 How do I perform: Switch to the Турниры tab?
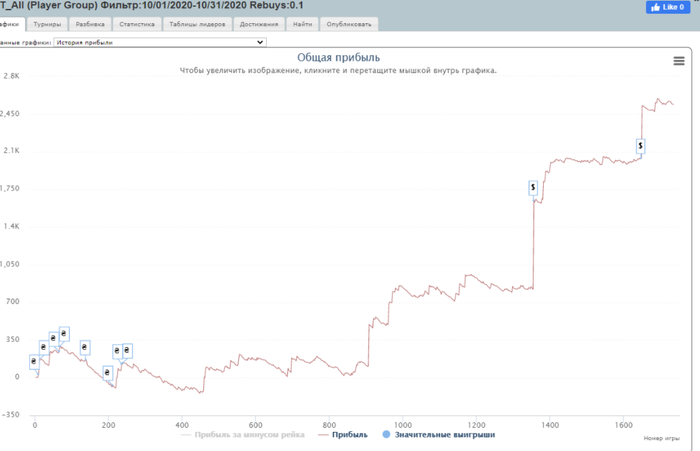pos(47,24)
